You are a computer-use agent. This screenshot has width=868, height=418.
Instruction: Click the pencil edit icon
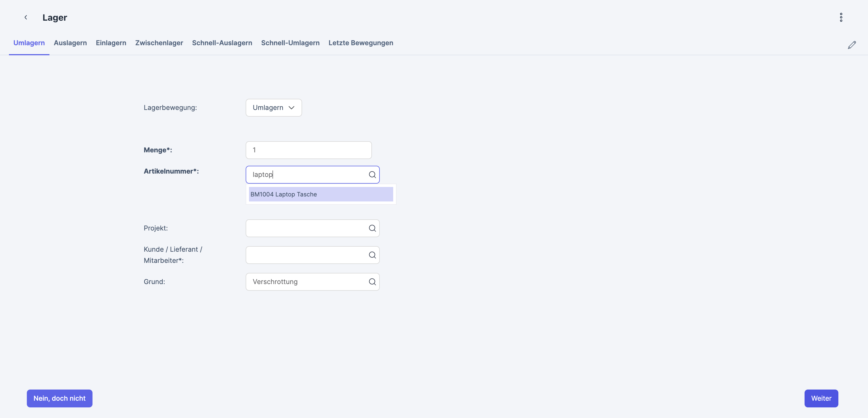(852, 45)
